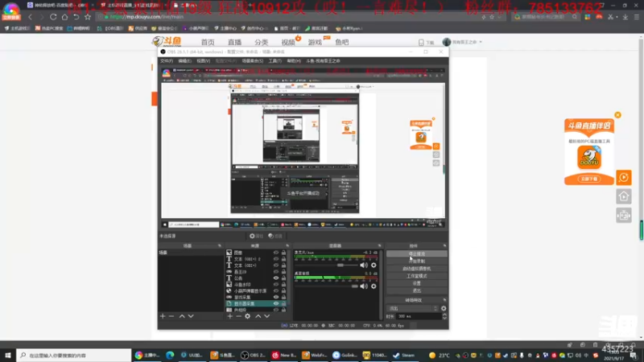
Task: Click the 退出 button in Controls
Action: pos(416,290)
